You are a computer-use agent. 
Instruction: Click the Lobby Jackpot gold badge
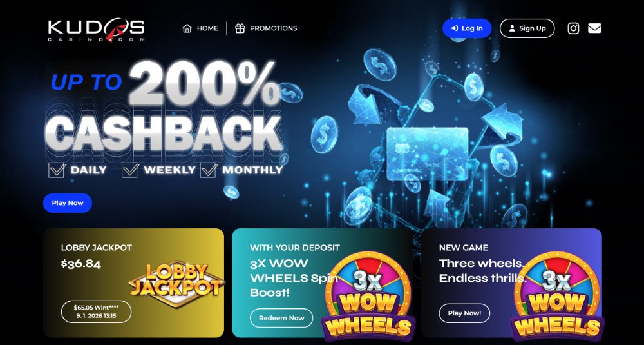(177, 280)
